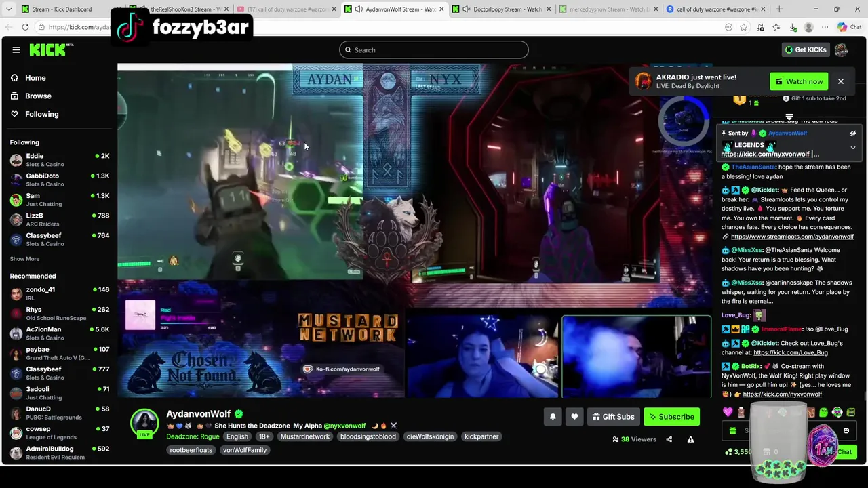The height and width of the screenshot is (488, 868).
Task: Select the purple heart emote
Action: (x=728, y=412)
